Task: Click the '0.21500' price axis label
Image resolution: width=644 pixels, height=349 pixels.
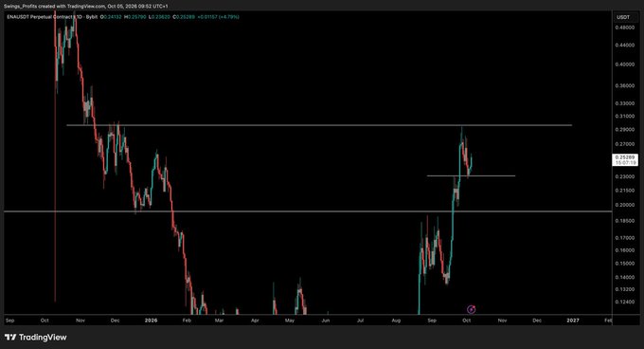Action: 625,191
